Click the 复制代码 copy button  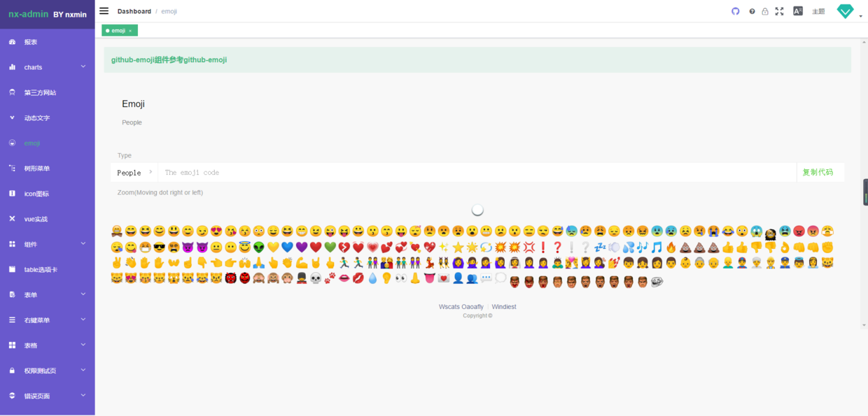820,172
